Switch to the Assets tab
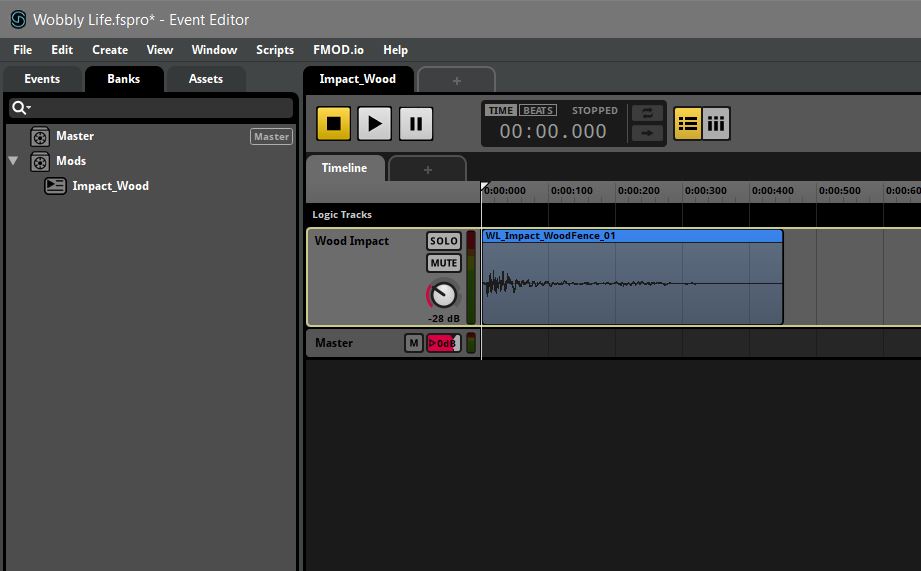This screenshot has height=571, width=921. pyautogui.click(x=205, y=79)
